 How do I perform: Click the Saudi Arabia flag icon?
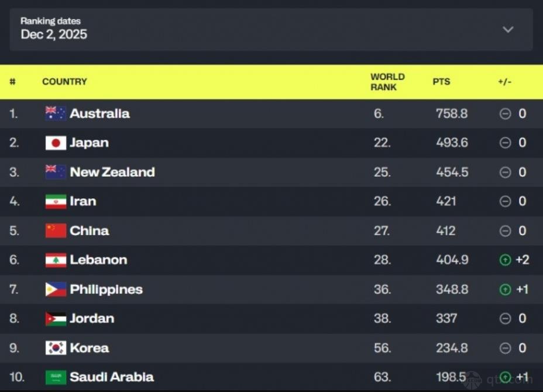(56, 377)
